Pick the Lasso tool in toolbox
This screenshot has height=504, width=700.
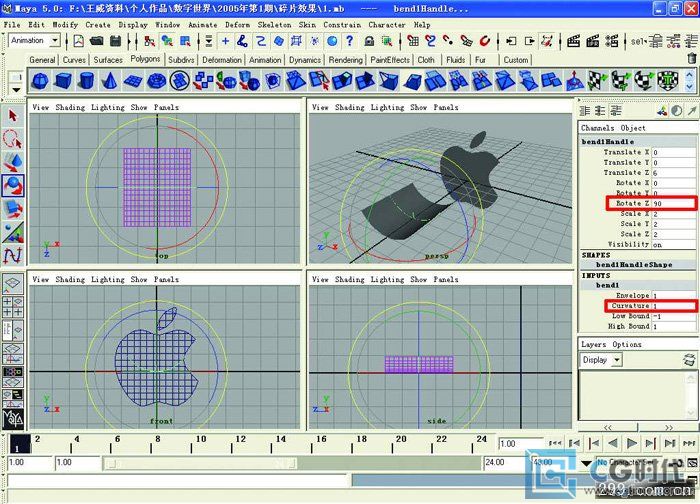click(12, 139)
